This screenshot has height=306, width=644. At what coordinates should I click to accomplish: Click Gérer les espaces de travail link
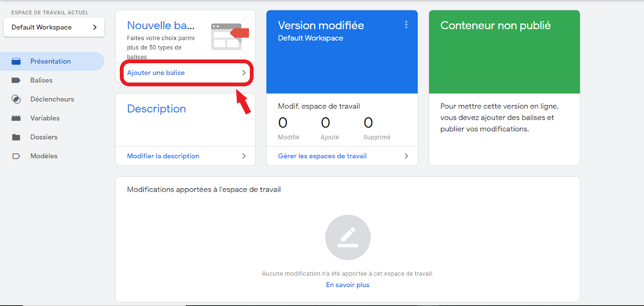click(322, 156)
